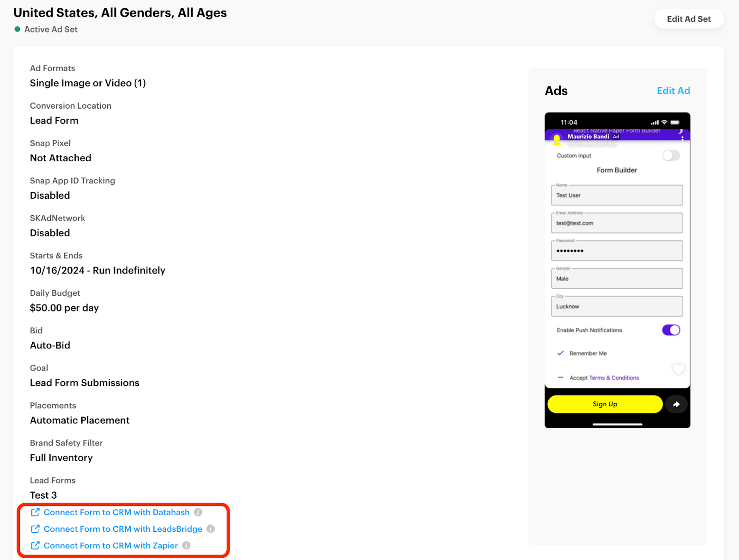Tap the yellow Sign Up button

click(605, 404)
